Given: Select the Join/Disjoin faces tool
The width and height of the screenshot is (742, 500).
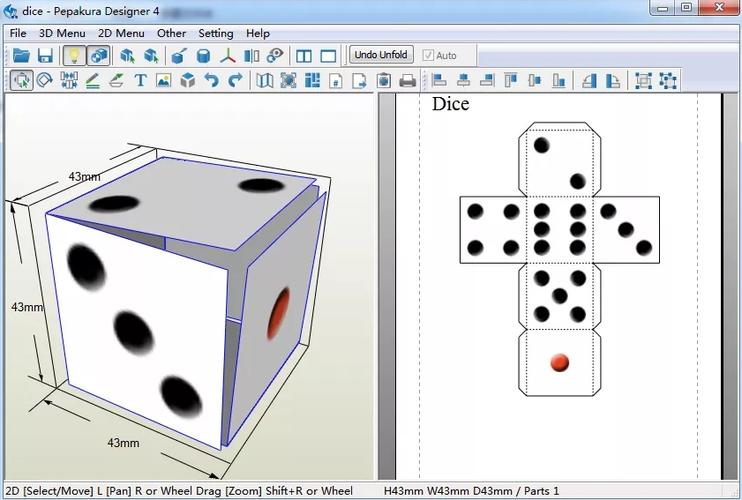Looking at the screenshot, I should (69, 80).
